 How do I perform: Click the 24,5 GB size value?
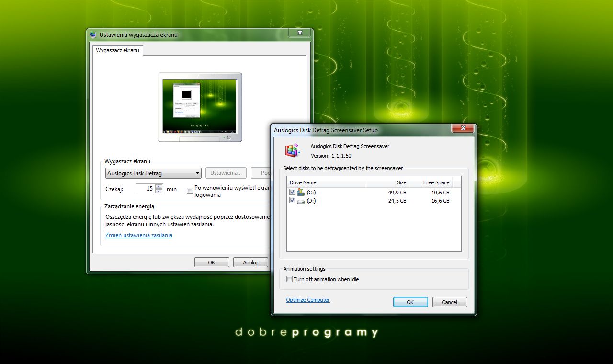click(397, 201)
